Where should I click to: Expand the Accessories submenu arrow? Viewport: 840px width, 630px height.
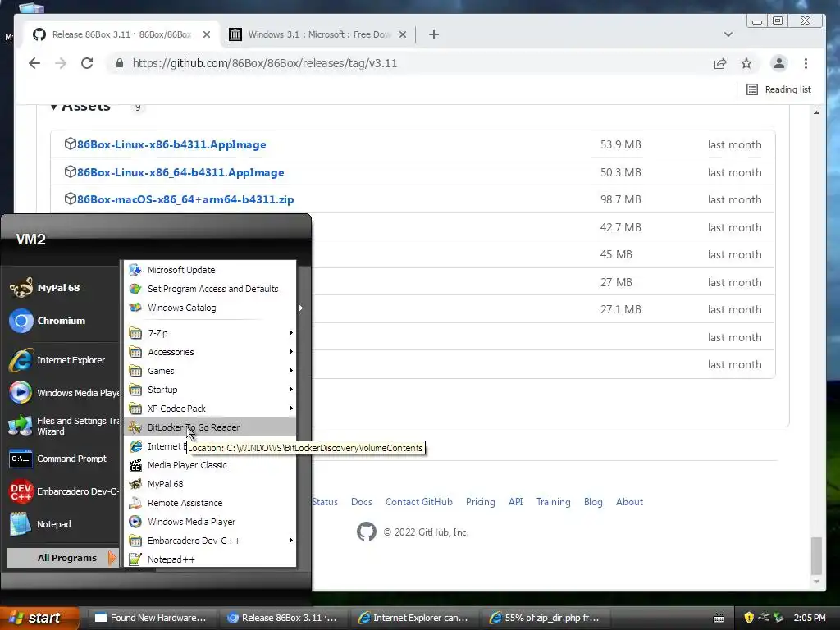(x=291, y=351)
